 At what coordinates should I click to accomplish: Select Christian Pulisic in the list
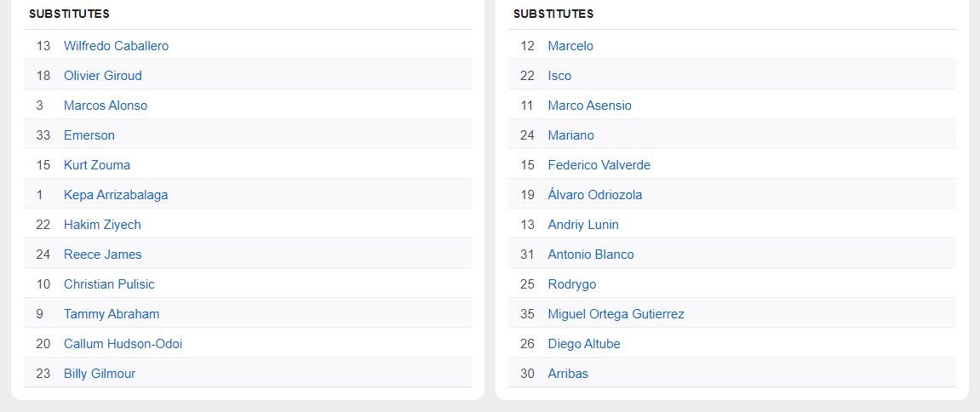click(109, 284)
